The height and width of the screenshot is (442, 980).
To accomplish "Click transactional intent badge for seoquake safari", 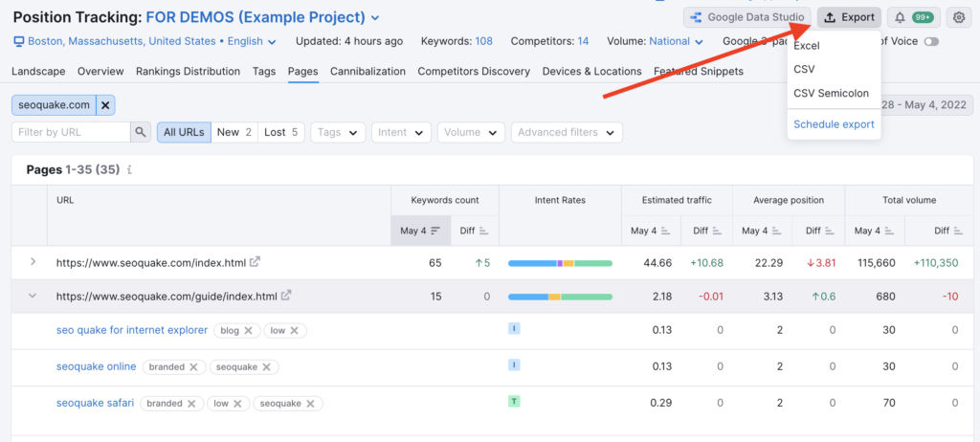I will [514, 402].
